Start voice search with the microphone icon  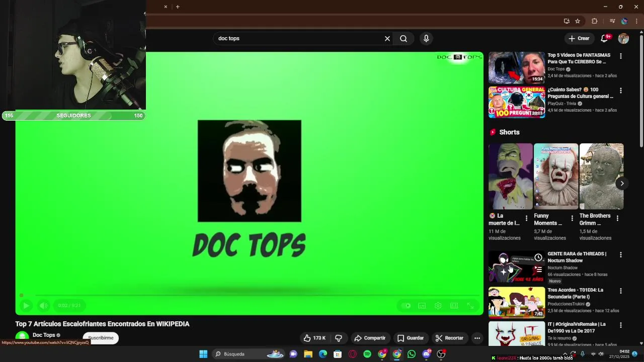pos(426,39)
